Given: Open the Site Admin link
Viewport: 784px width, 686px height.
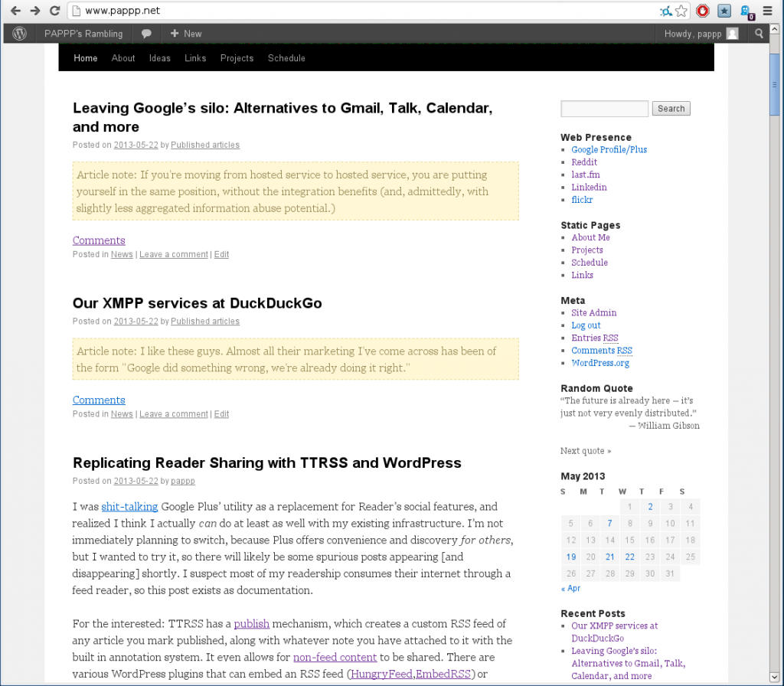Looking at the screenshot, I should [594, 312].
